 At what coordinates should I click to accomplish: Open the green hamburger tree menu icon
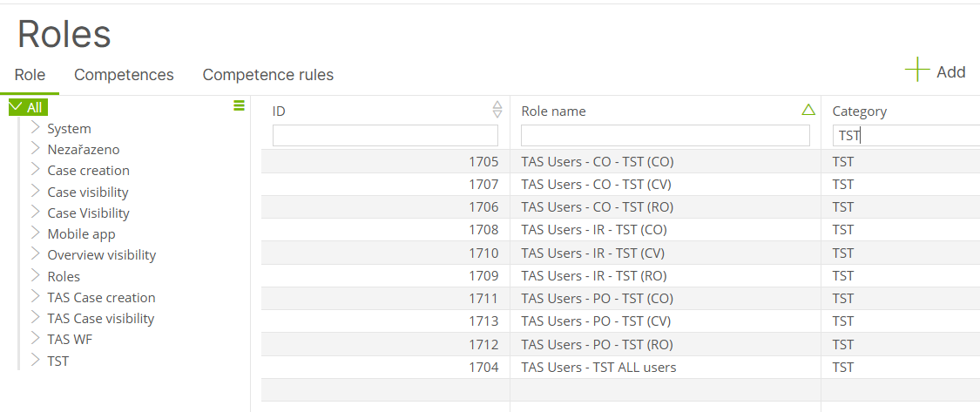239,105
